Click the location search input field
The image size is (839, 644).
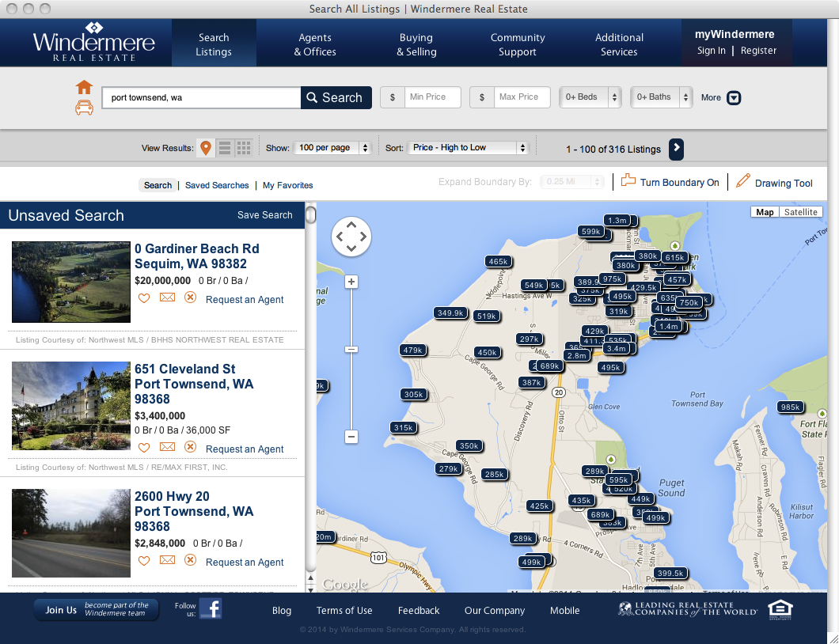[201, 97]
